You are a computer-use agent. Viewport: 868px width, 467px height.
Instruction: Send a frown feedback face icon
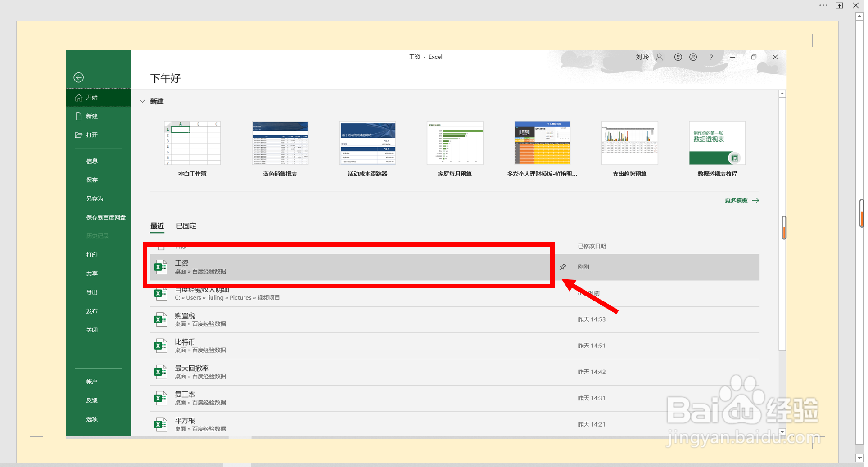pyautogui.click(x=693, y=57)
